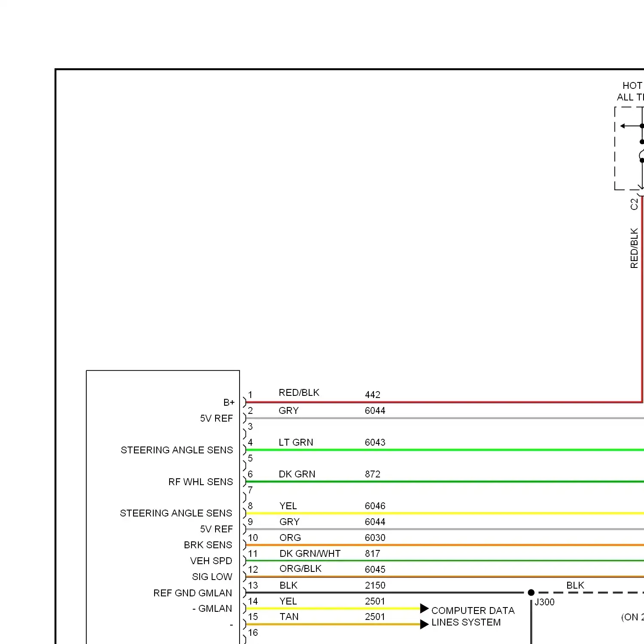The width and height of the screenshot is (644, 644).
Task: Select the LT GRN wire color label
Action: [296, 442]
